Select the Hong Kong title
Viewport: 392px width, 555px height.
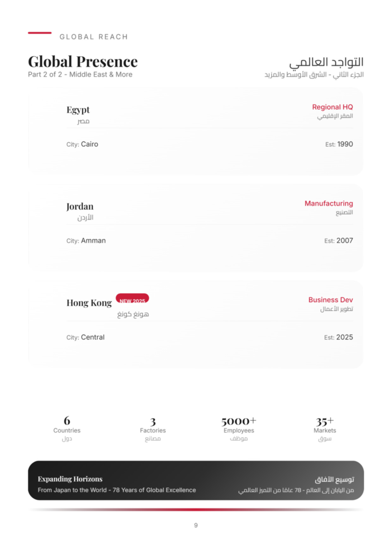tap(89, 303)
